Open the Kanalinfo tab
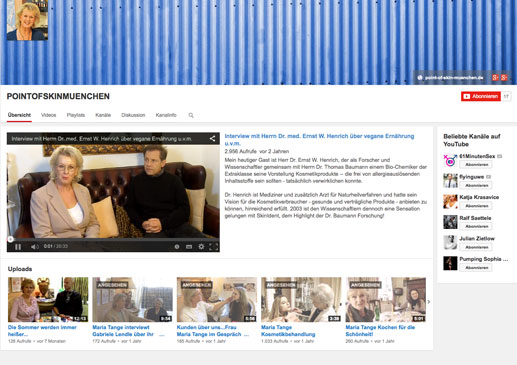The image size is (517, 365). tap(166, 115)
